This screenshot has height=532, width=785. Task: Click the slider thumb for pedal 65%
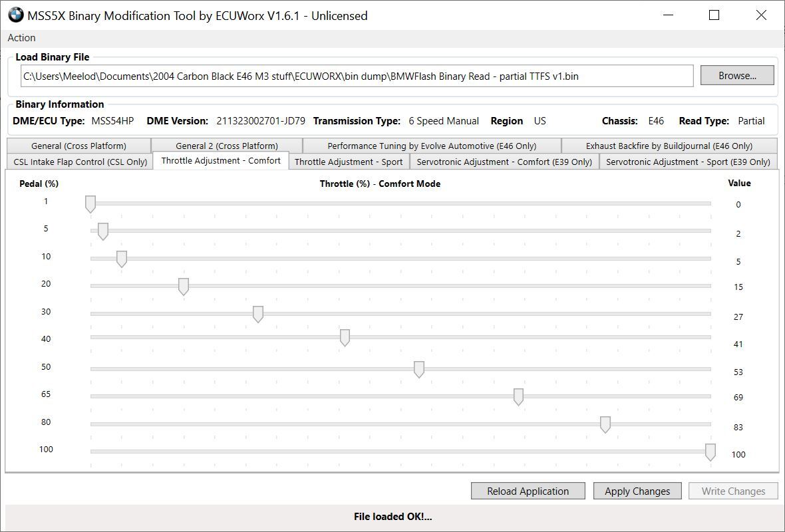coord(518,397)
